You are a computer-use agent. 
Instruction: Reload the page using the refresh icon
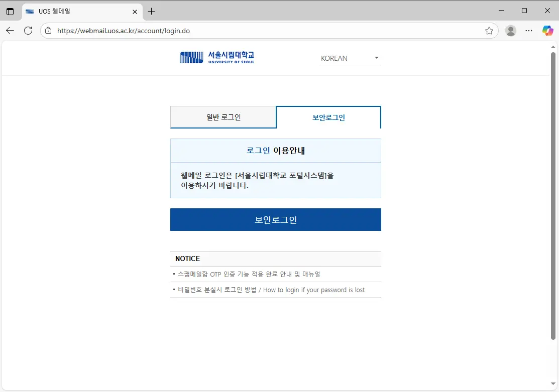(x=28, y=31)
